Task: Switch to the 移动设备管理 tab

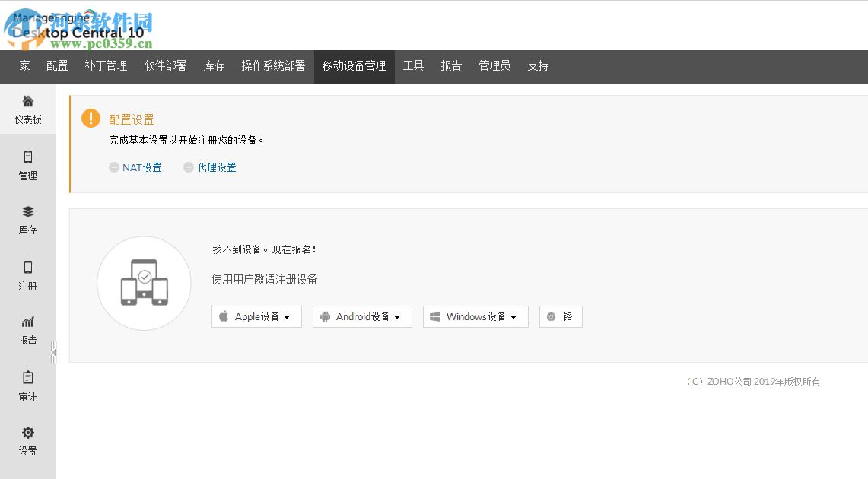Action: coord(355,66)
